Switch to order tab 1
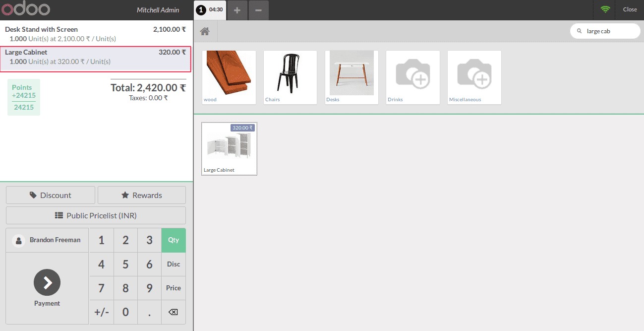 click(210, 10)
